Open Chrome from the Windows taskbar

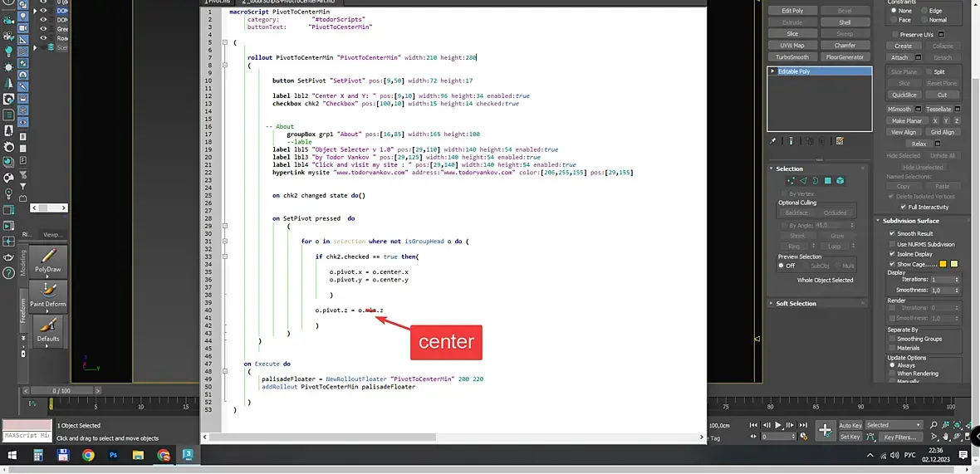(88, 455)
